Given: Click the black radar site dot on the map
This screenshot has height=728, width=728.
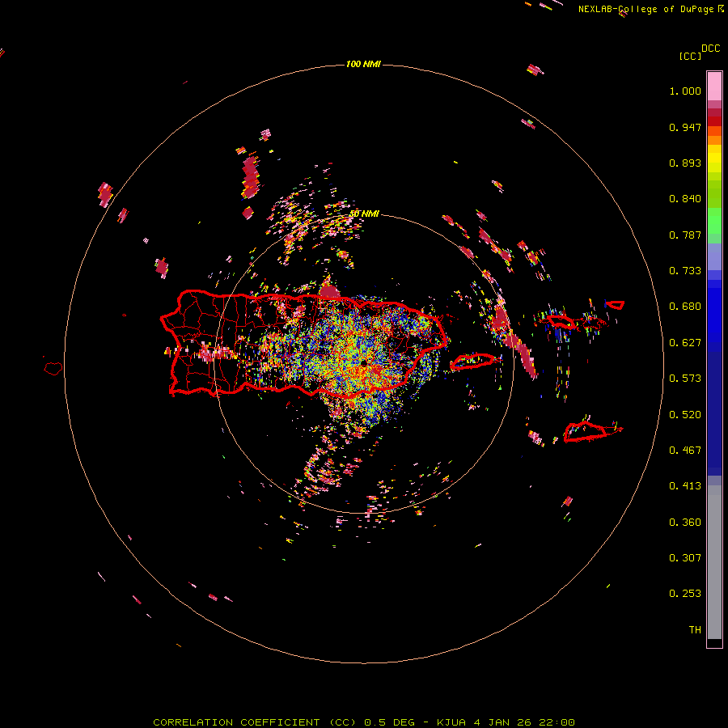Looking at the screenshot, I should (363, 362).
